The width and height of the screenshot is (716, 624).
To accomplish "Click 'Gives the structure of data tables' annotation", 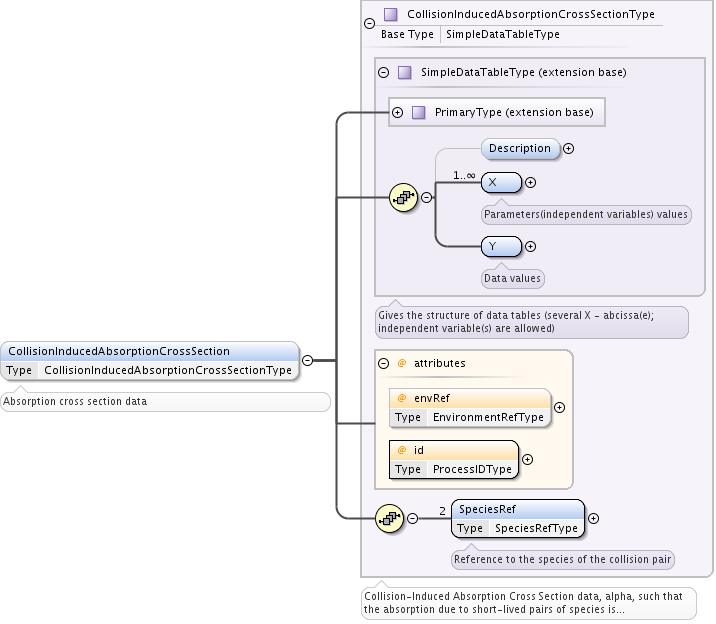I will click(532, 322).
